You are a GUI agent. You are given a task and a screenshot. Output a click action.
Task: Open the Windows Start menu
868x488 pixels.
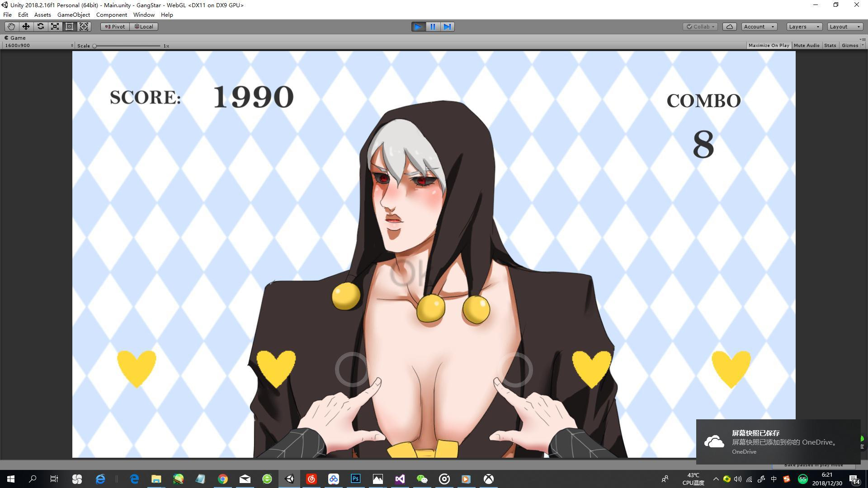click(x=11, y=479)
